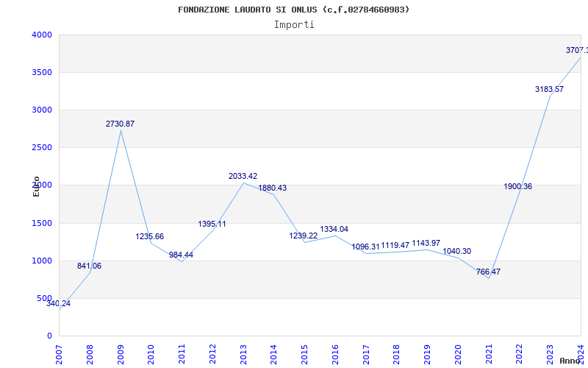Click the 766.47 lowest recent value label

(x=488, y=272)
